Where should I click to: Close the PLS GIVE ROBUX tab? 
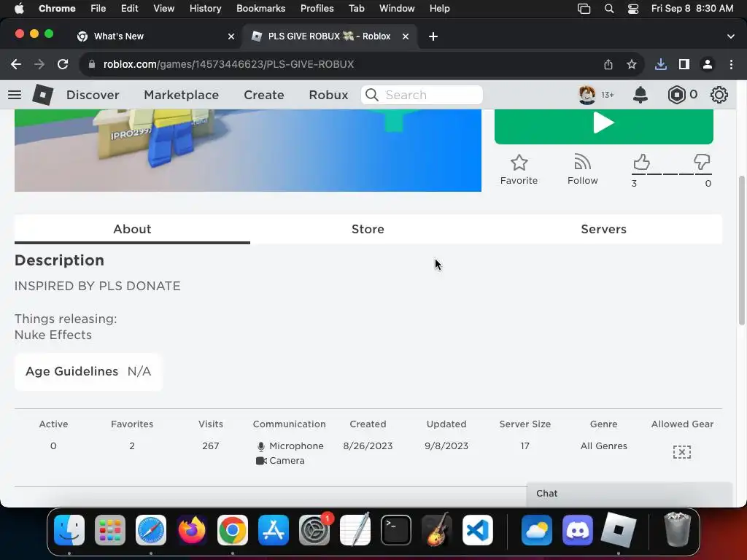406,36
